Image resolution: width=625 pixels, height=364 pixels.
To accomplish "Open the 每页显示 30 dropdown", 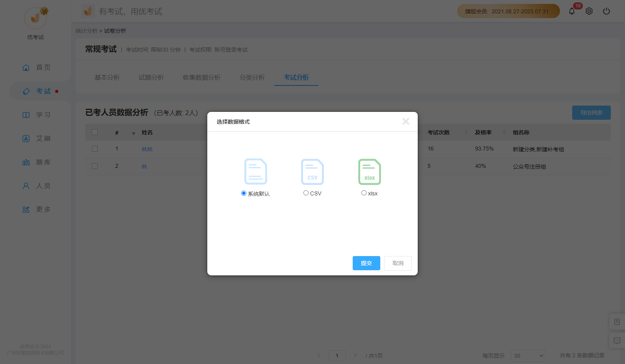I will (x=528, y=356).
